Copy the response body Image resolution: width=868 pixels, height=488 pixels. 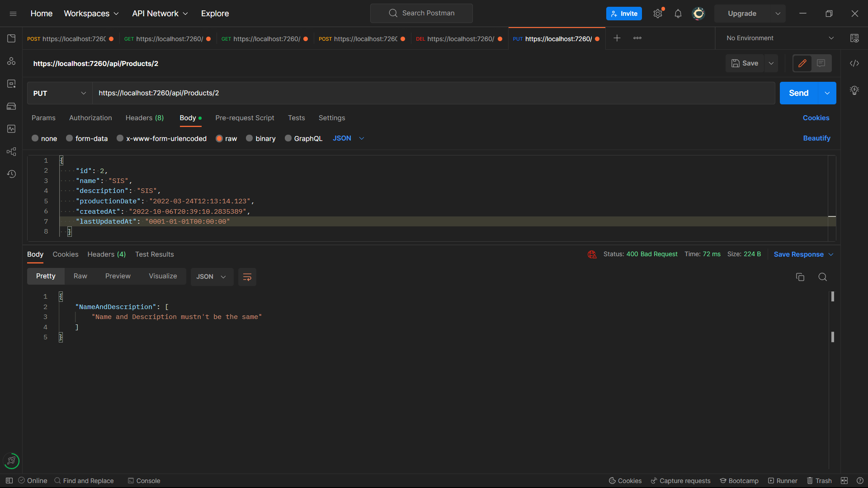pos(800,277)
